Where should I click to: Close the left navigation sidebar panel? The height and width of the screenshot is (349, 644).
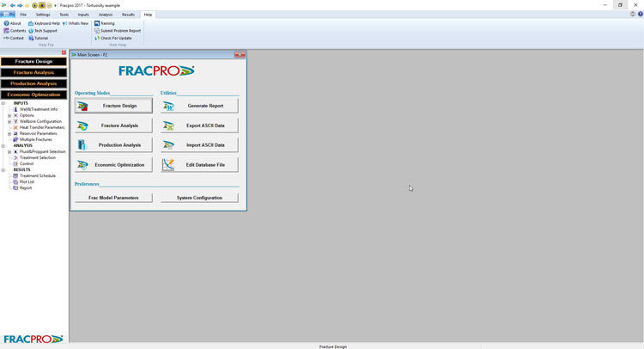point(64,52)
